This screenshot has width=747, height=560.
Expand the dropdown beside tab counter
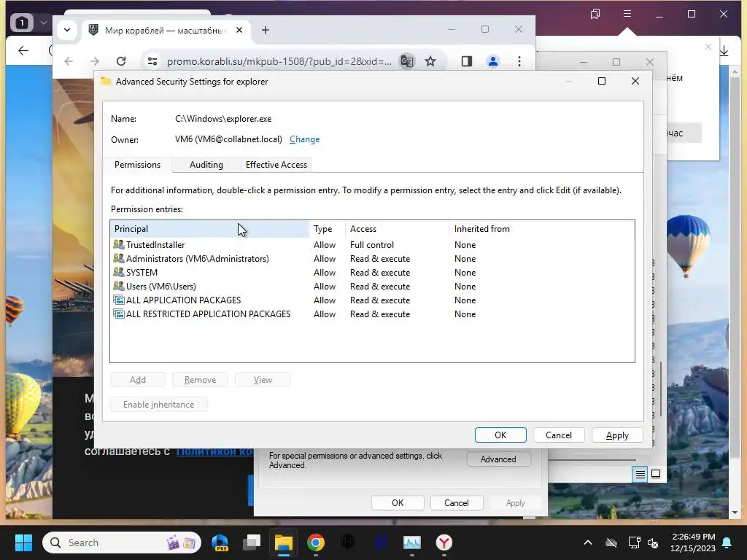point(43,23)
